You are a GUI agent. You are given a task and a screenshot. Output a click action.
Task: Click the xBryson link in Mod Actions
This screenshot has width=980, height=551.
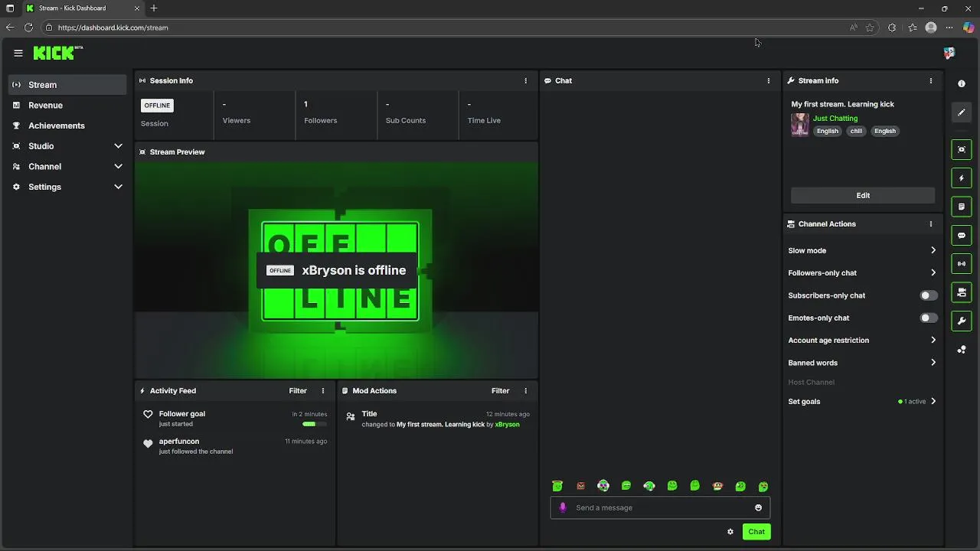[507, 424]
